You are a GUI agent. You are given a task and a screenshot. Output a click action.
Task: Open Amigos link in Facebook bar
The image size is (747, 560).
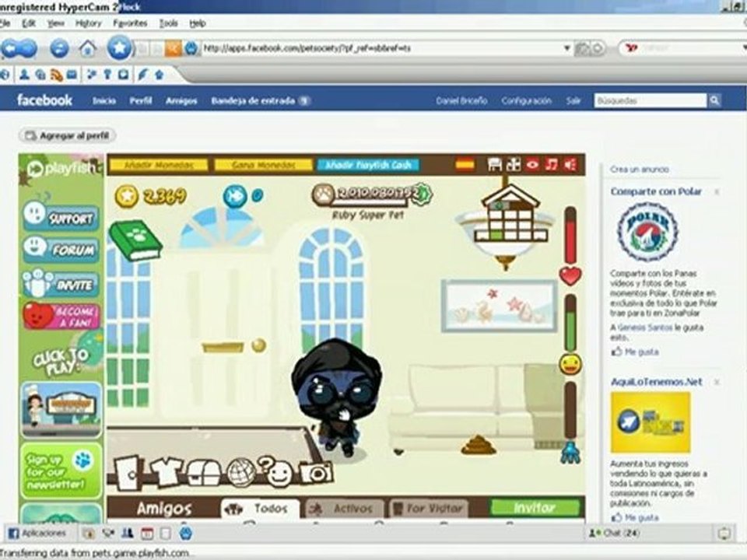click(x=181, y=100)
